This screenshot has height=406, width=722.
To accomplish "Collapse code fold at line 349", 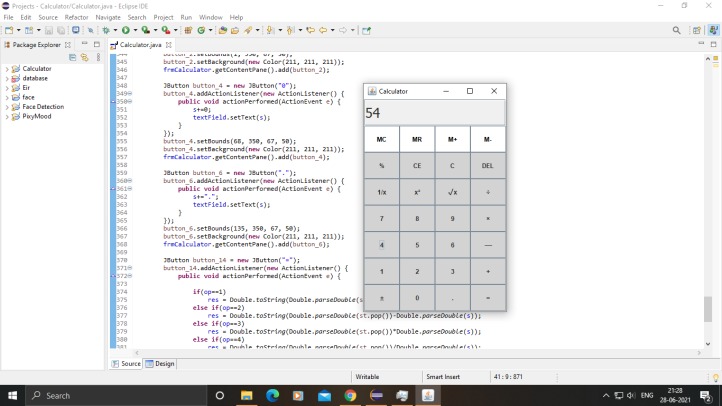I will (x=130, y=93).
